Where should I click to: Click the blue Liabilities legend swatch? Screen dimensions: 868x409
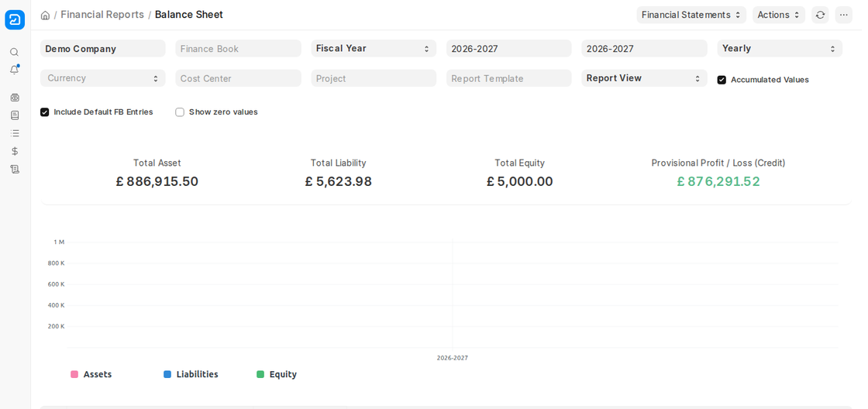pos(167,375)
